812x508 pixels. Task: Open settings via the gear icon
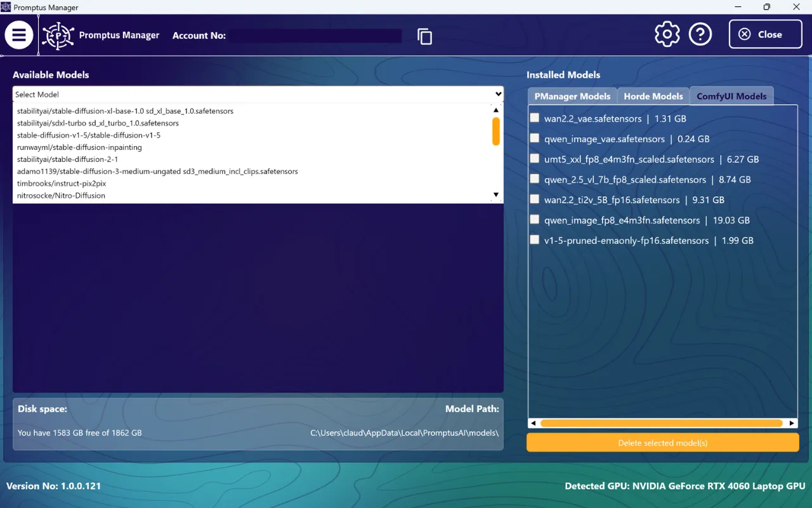coord(667,34)
